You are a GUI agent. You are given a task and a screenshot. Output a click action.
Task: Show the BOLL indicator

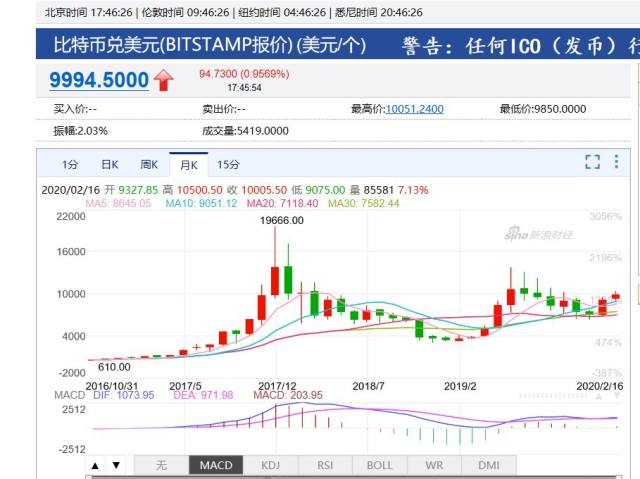pyautogui.click(x=379, y=465)
